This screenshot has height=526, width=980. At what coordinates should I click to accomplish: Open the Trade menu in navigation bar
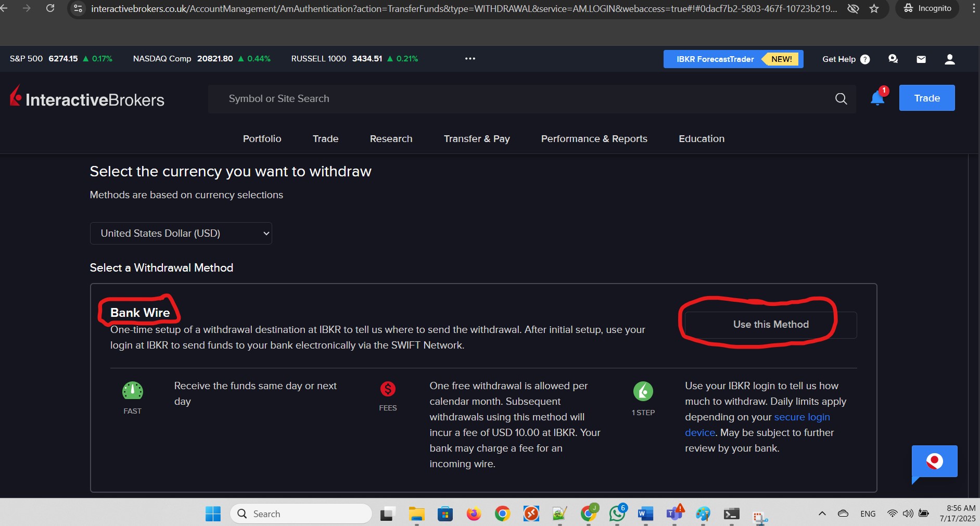326,138
